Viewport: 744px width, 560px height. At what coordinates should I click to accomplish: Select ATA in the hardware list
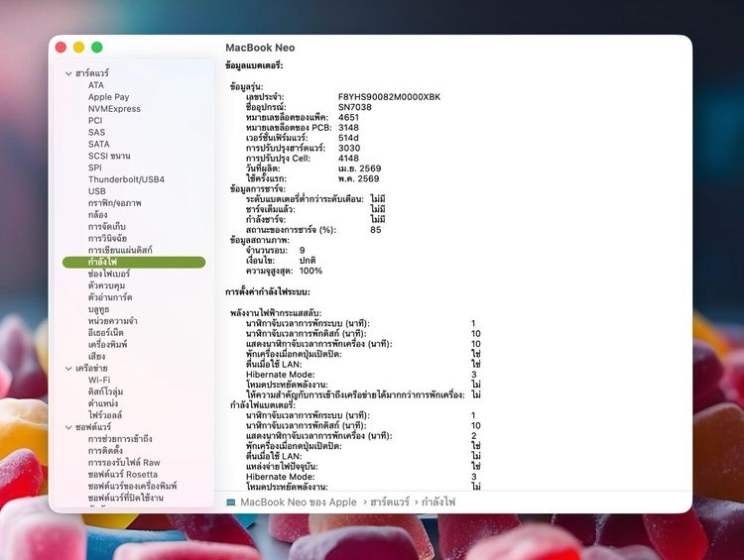[96, 85]
